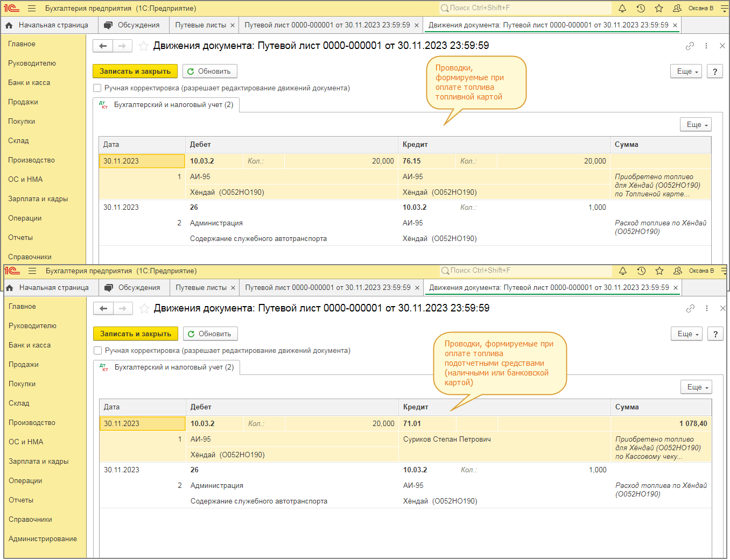
Task: Select Бухгалтерский и налоговый учет tab, upper window
Action: (x=166, y=105)
